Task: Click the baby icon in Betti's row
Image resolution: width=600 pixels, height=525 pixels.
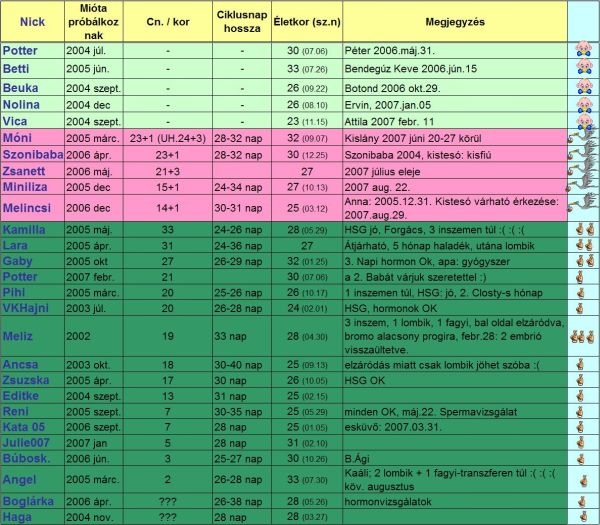Action: (582, 69)
